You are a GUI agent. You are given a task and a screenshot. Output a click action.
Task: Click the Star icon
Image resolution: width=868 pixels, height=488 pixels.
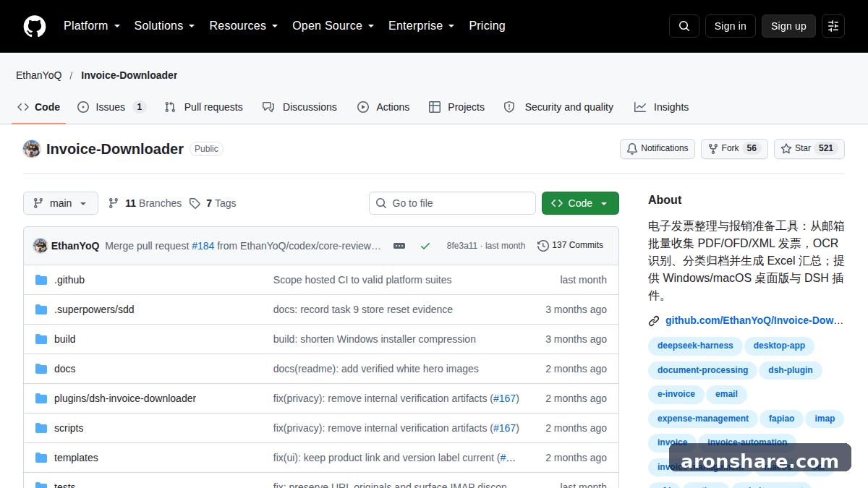786,148
